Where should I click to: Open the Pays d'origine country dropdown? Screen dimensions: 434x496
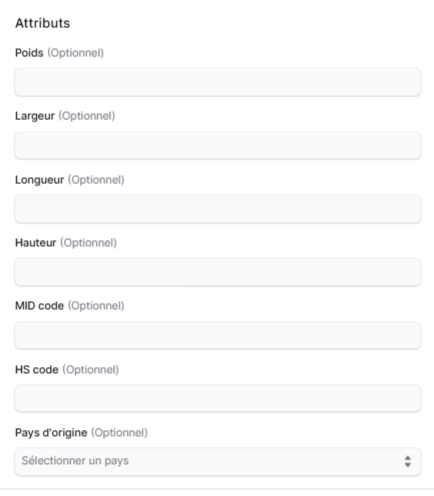tap(218, 461)
